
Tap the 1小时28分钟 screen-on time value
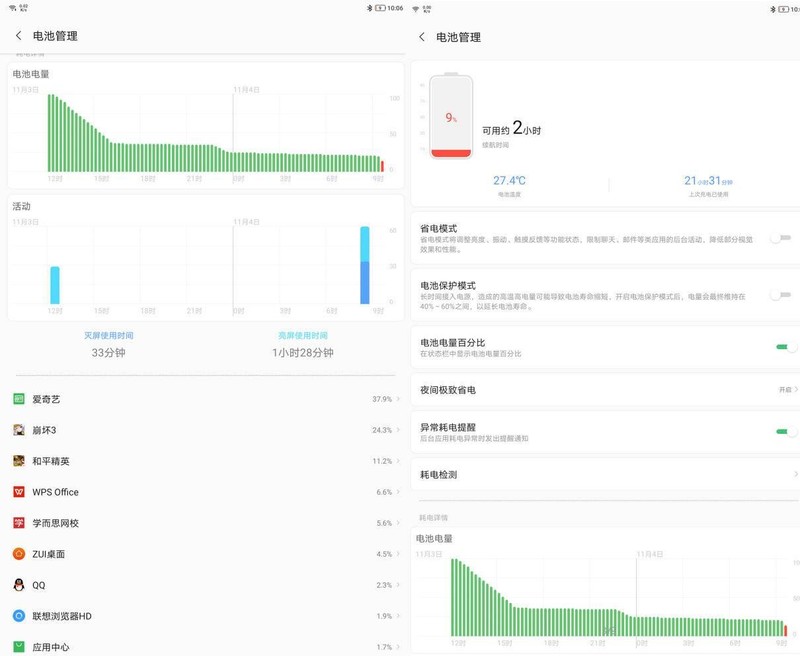pos(303,352)
